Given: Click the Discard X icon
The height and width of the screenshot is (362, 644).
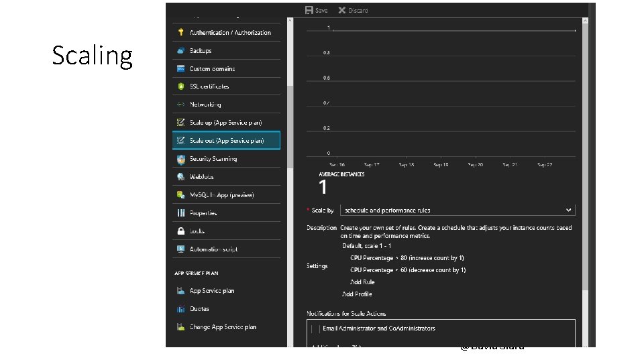Looking at the screenshot, I should click(x=341, y=10).
